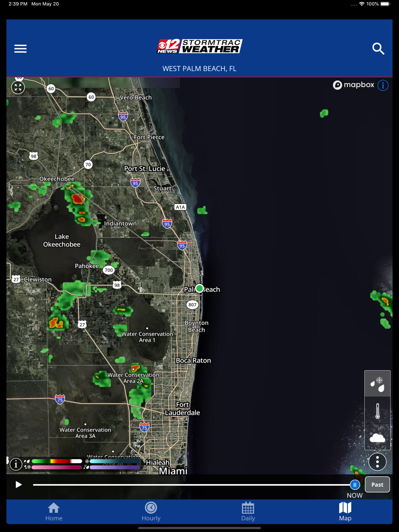Enable the cloud cover layer
The width and height of the screenshot is (399, 532).
point(377,437)
